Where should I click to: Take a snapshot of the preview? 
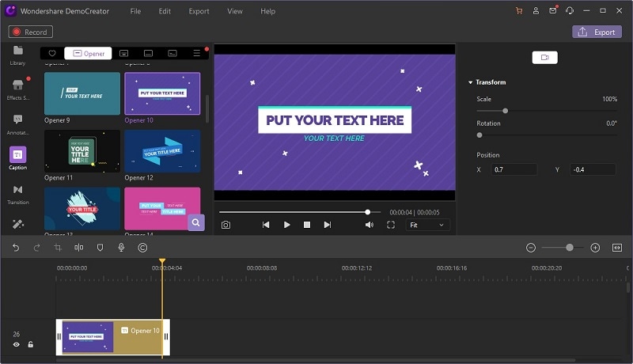coord(226,225)
